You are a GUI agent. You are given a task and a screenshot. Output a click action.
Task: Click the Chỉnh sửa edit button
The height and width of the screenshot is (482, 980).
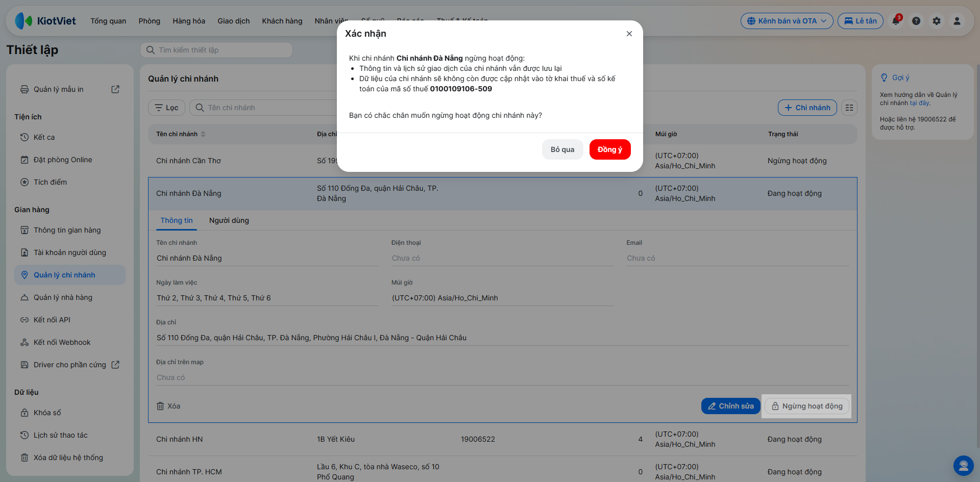click(x=731, y=406)
